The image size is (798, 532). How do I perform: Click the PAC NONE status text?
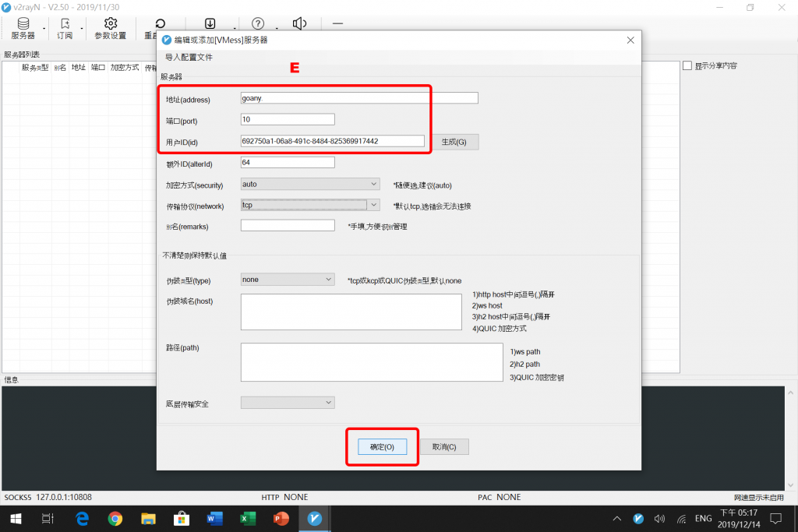(x=500, y=497)
